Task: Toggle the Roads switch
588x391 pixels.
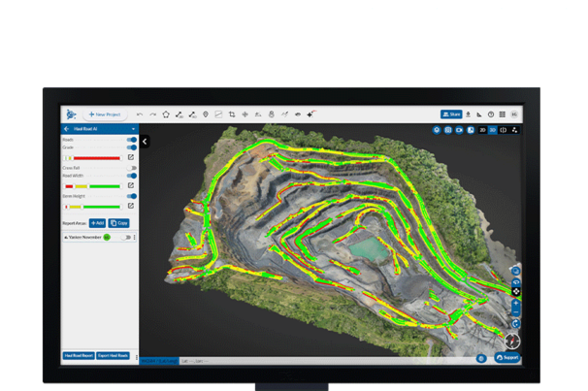Action: [x=132, y=140]
